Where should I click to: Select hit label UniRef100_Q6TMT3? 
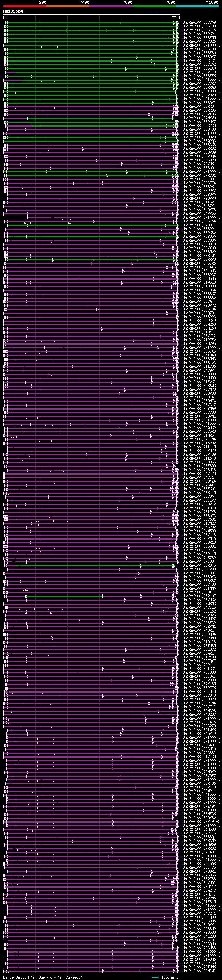point(199,508)
